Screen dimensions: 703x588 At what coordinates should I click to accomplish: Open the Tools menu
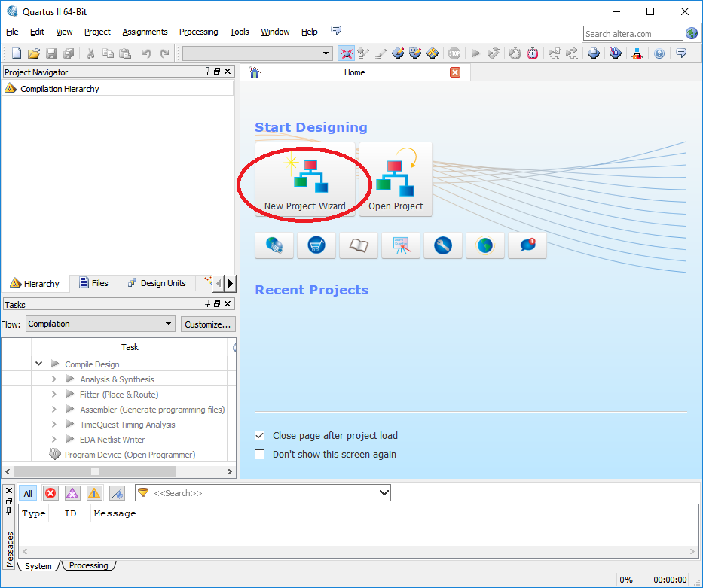tap(240, 32)
